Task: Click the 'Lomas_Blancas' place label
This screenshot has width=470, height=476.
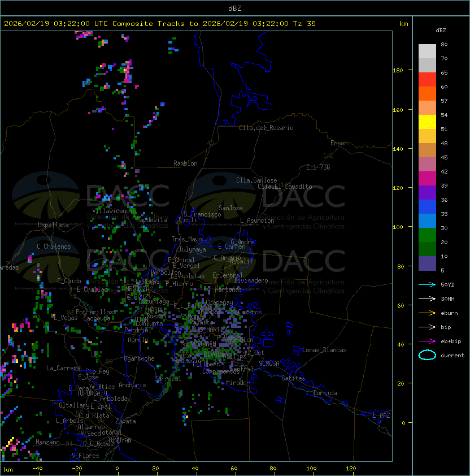Action: point(324,350)
